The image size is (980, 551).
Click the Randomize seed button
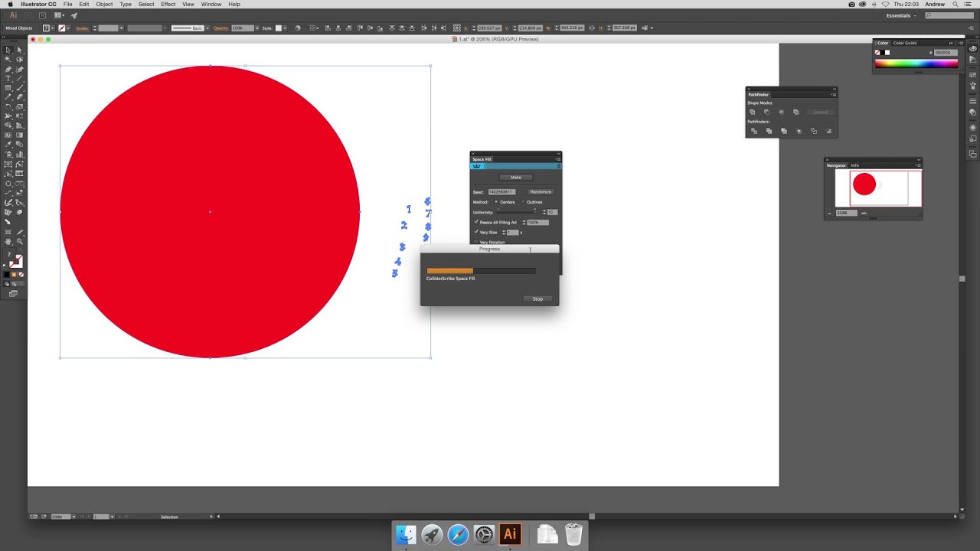tap(541, 192)
